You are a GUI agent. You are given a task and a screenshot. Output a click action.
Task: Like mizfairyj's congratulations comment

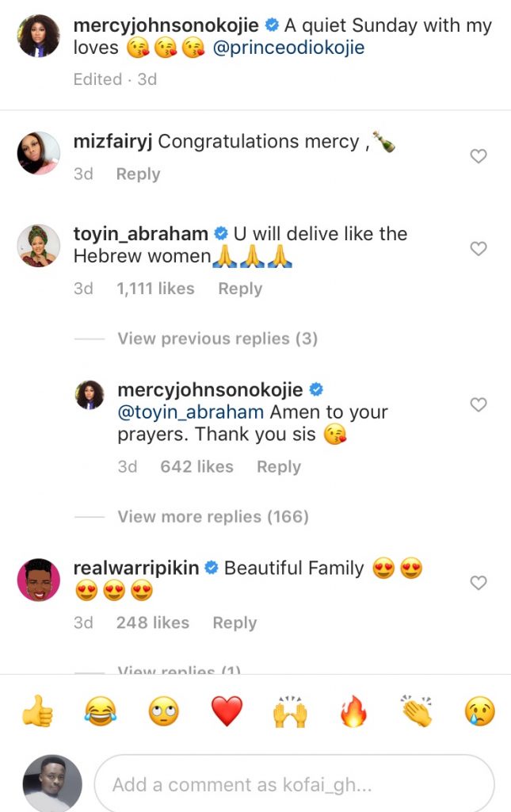(479, 156)
